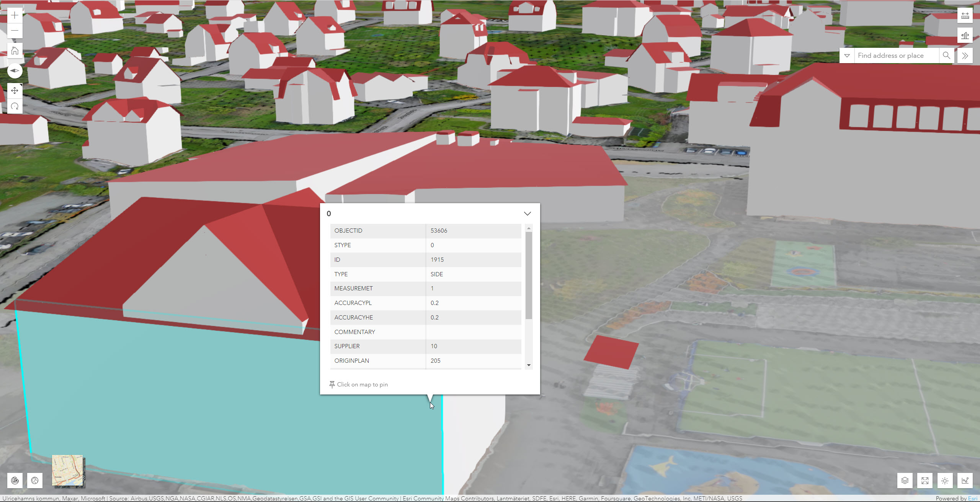Open the building slice tool
Viewport: 980px width, 502px height.
965,36
